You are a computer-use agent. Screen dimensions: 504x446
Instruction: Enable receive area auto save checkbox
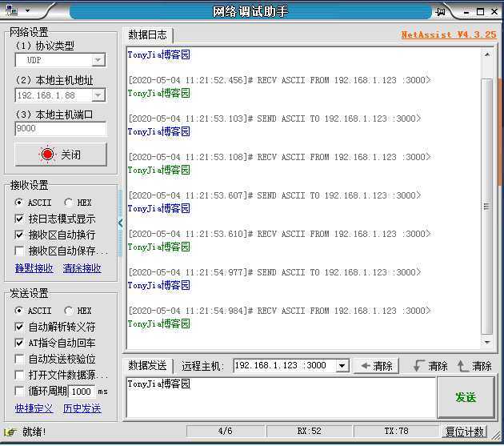tap(19, 251)
